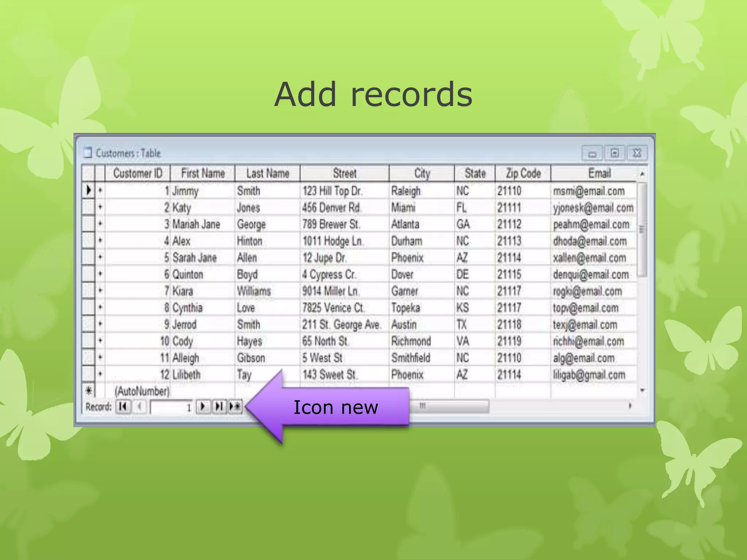The width and height of the screenshot is (747, 560).
Task: Expand subdatasheet for Mariah Jane row
Action: 100,224
